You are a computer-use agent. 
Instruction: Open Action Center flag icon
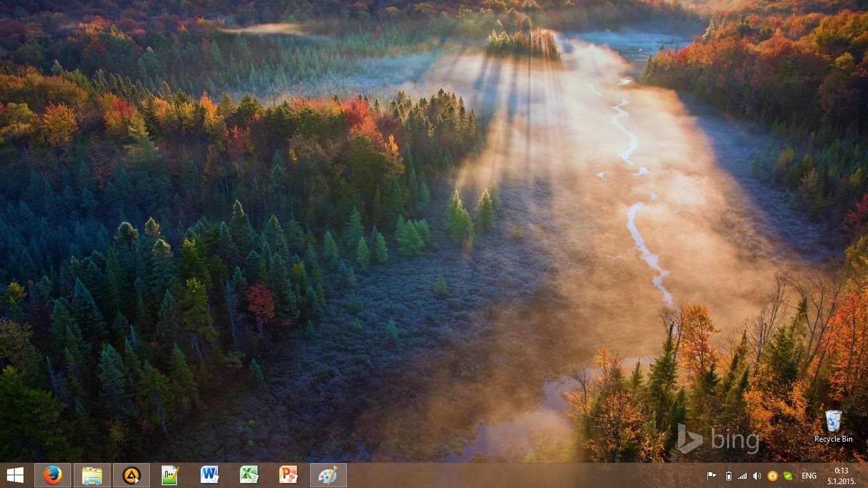coord(712,476)
